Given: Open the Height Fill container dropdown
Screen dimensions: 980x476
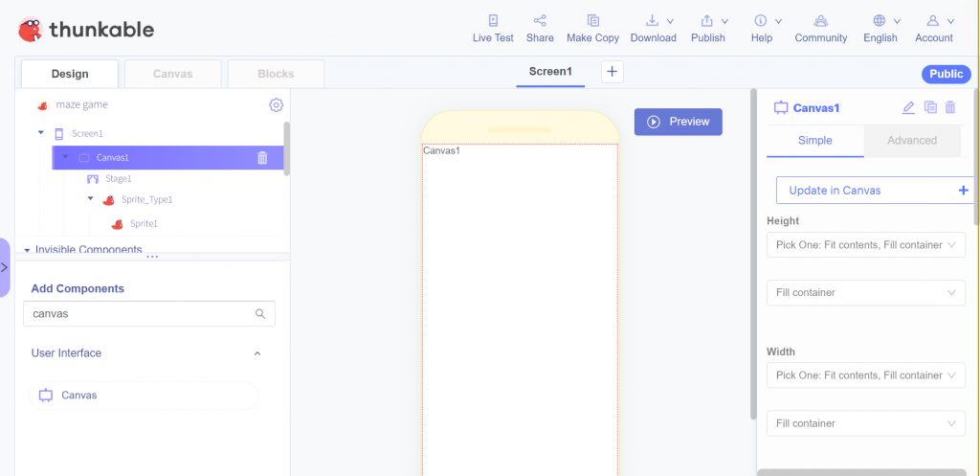Looking at the screenshot, I should click(865, 292).
